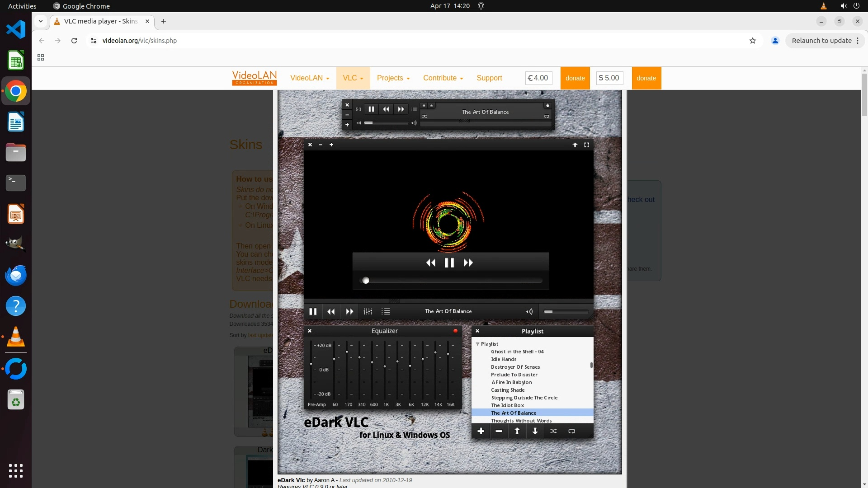
Task: Open the Chrome profile icon
Action: pyautogui.click(x=775, y=41)
